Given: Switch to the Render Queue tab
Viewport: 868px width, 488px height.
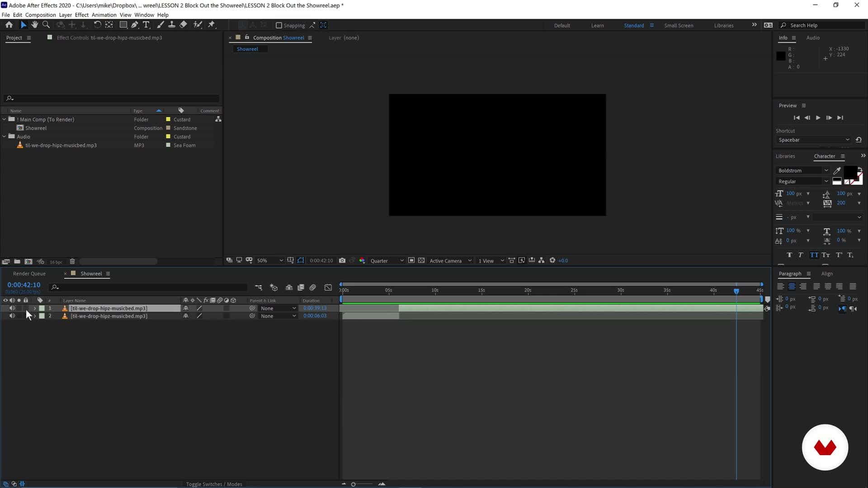Looking at the screenshot, I should click(x=29, y=274).
